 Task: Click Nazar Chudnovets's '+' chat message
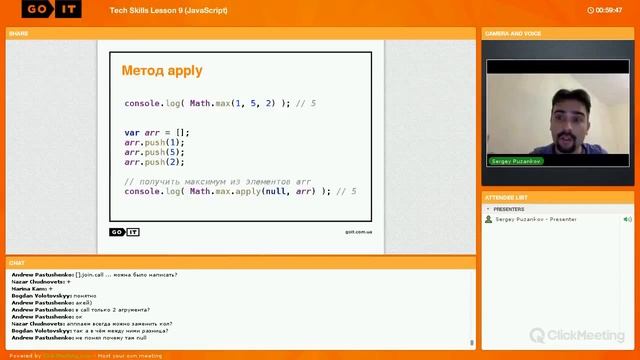[x=41, y=282]
